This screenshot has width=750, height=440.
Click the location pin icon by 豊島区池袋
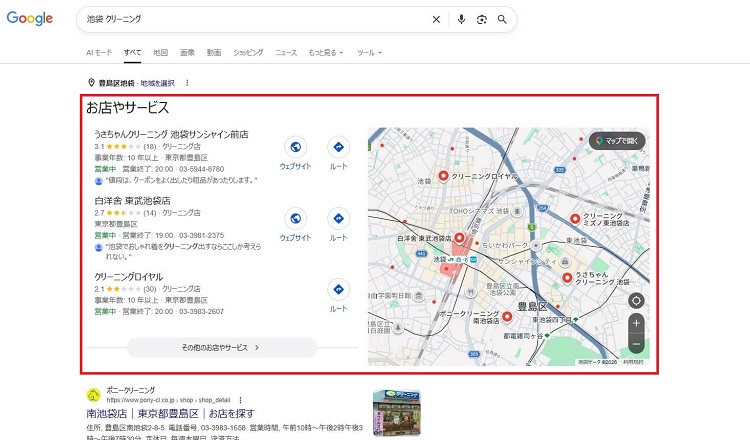[x=91, y=83]
